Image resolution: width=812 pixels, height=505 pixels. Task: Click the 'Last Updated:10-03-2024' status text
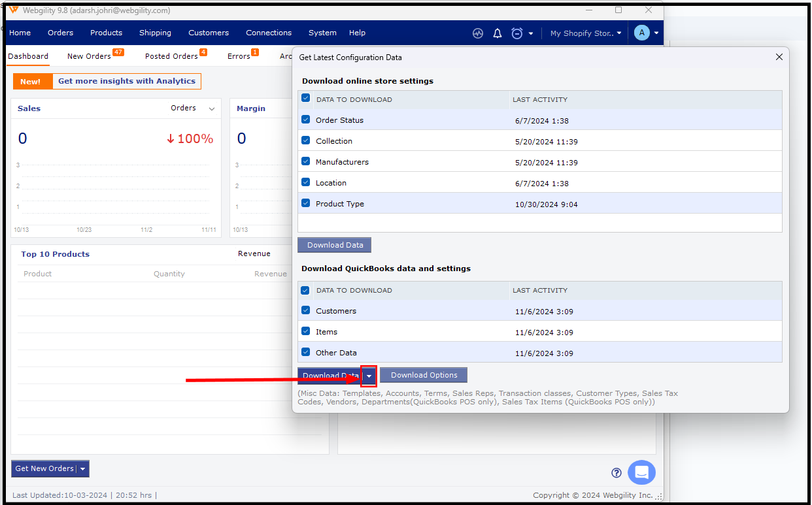pos(60,495)
